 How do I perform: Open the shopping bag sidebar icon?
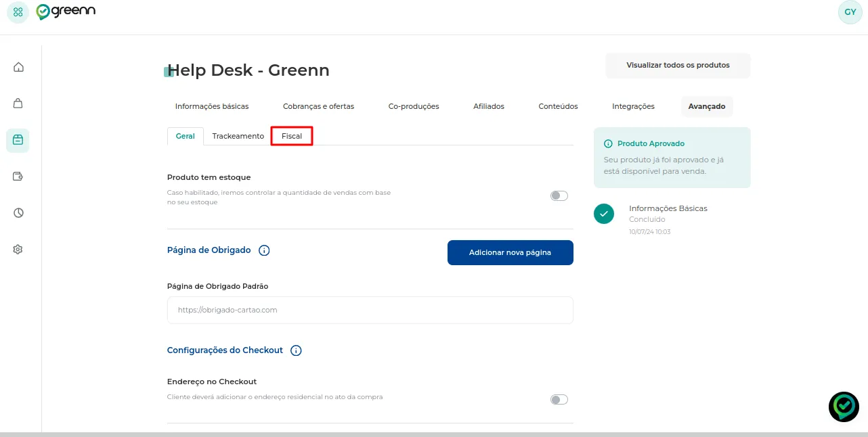(18, 103)
